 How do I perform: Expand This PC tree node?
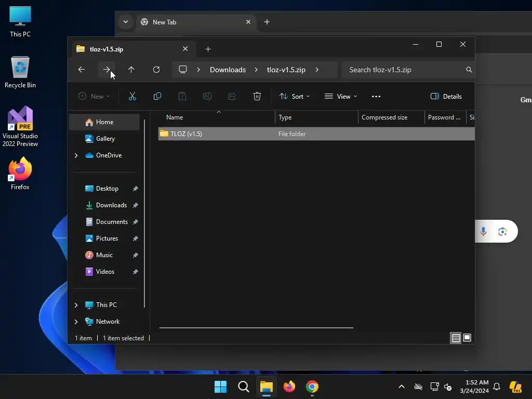pos(76,305)
